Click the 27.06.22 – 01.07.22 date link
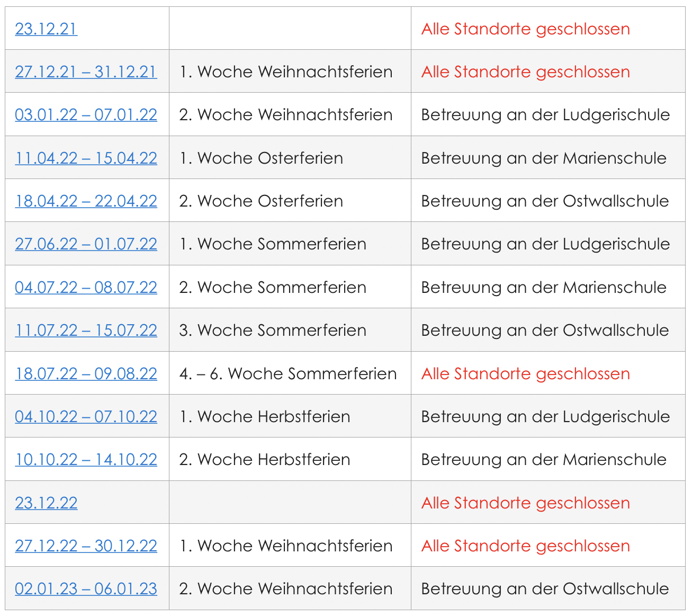Screen dimensions: 692x616 click(86, 244)
